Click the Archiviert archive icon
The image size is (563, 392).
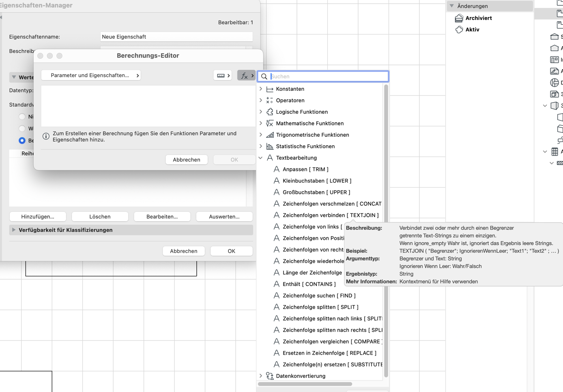click(x=459, y=18)
